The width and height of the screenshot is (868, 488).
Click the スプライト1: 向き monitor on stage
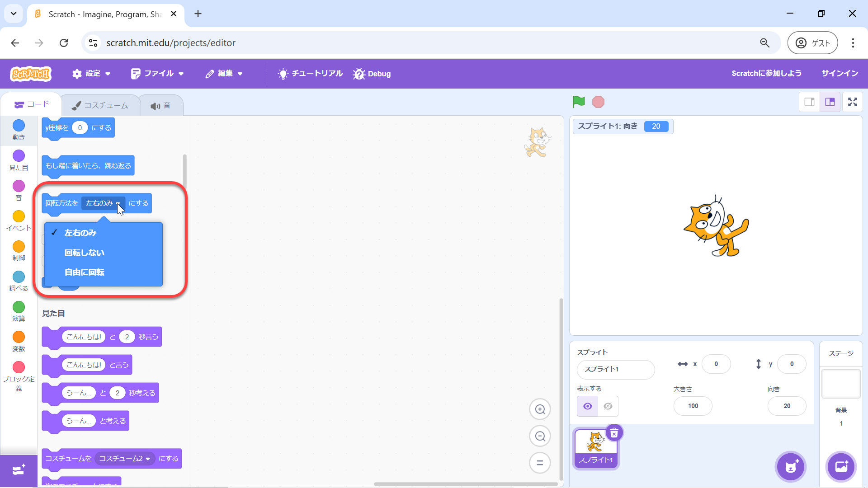click(623, 127)
